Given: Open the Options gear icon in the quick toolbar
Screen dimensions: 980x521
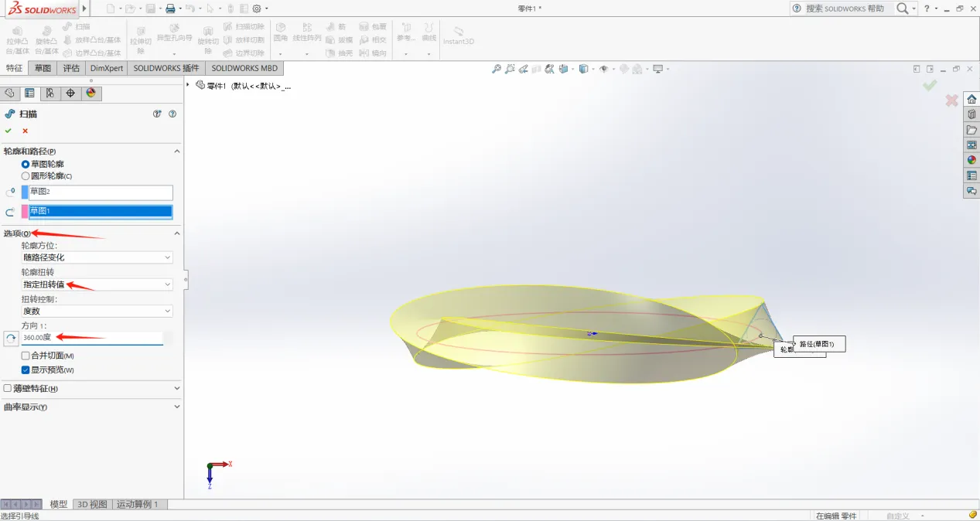Looking at the screenshot, I should [x=257, y=9].
